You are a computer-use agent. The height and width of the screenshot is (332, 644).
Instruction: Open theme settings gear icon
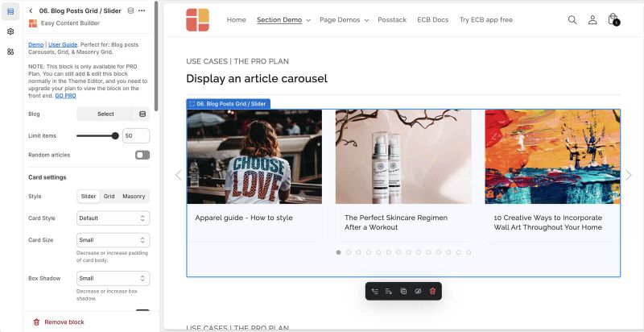(10, 31)
